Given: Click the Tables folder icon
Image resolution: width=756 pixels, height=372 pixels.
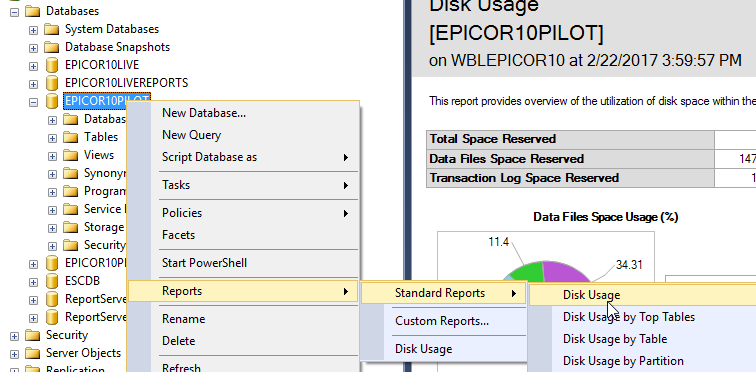Looking at the screenshot, I should [71, 137].
